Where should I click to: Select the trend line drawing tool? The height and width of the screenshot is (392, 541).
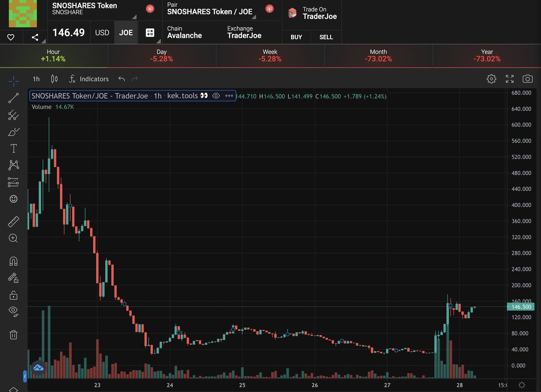pyautogui.click(x=13, y=98)
